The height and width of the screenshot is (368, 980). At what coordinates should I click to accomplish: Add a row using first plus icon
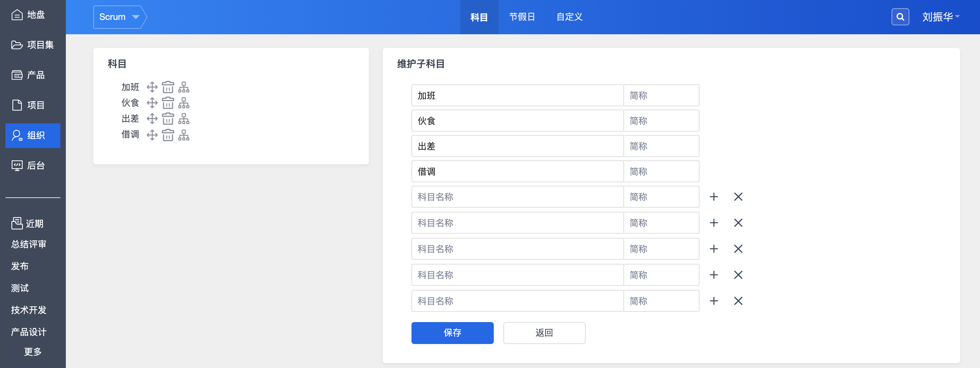(714, 197)
